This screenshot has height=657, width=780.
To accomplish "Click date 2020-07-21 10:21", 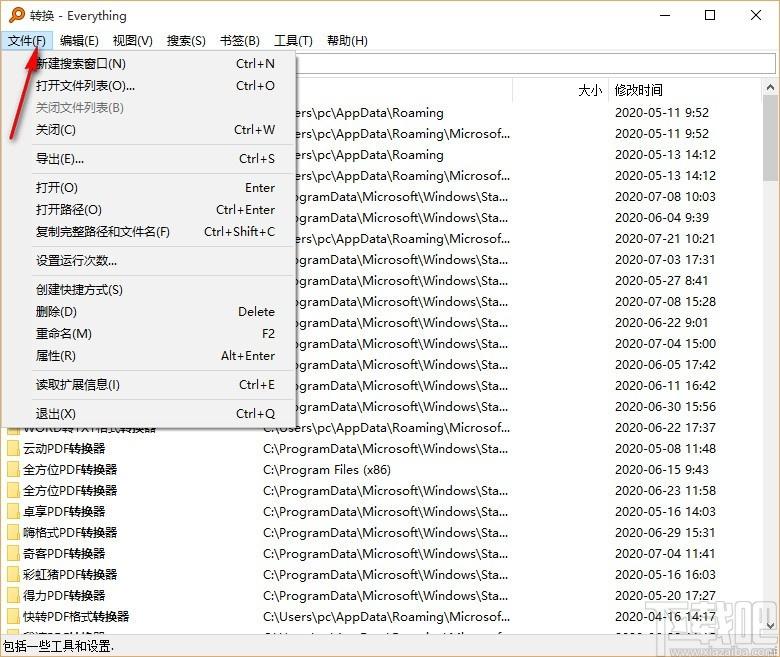I will [665, 239].
